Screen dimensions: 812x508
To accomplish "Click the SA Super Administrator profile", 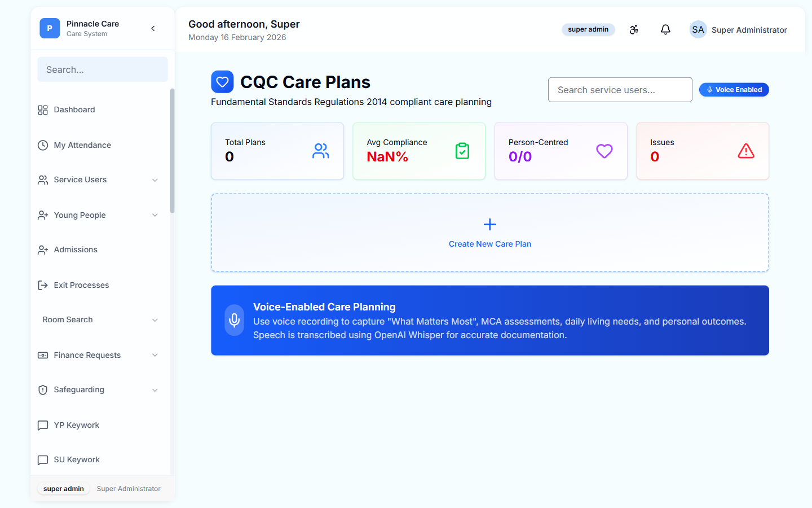I will (738, 29).
